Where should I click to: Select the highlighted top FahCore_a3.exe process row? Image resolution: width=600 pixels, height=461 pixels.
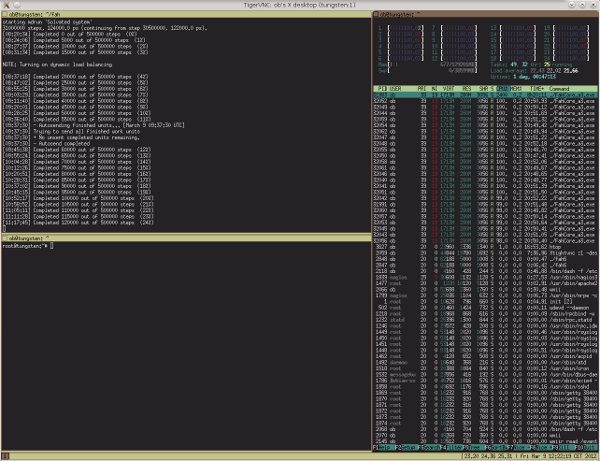(x=485, y=94)
